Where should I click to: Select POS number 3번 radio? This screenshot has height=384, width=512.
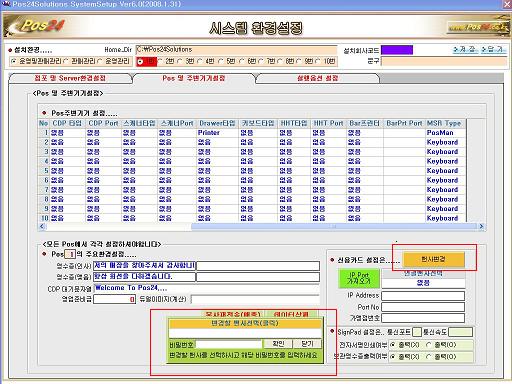(187, 61)
